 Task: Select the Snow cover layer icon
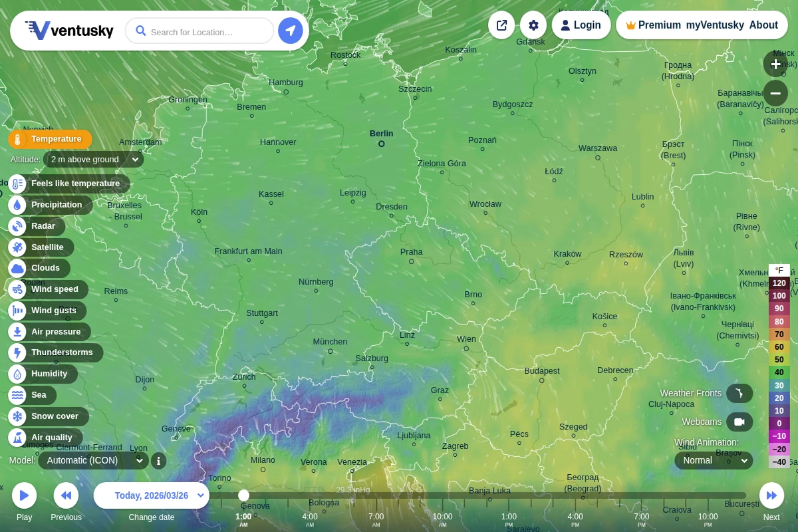(x=17, y=416)
